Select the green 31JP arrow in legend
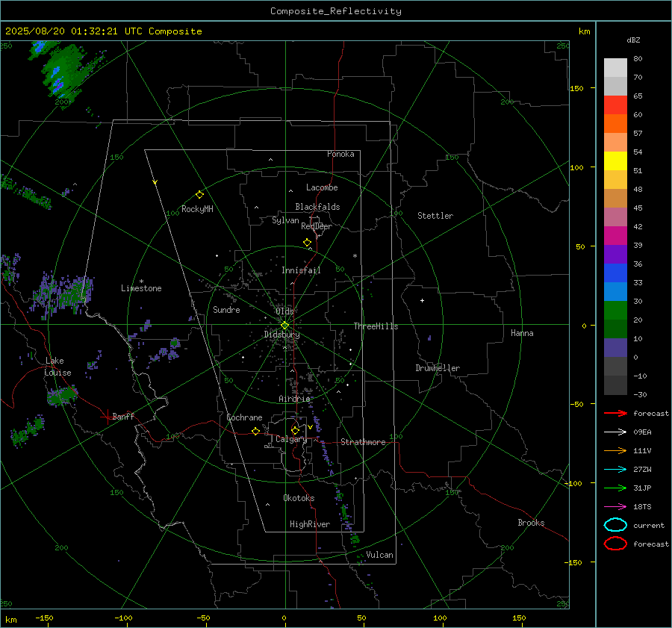The width and height of the screenshot is (672, 628). [x=615, y=488]
